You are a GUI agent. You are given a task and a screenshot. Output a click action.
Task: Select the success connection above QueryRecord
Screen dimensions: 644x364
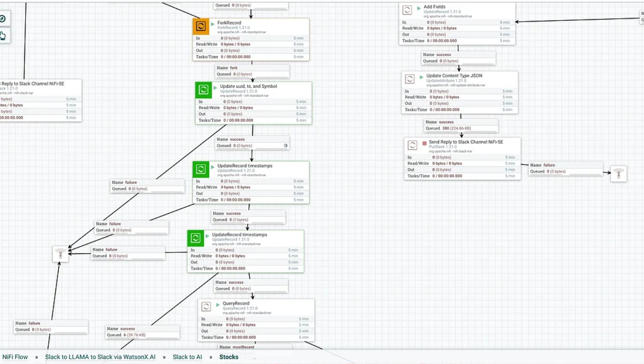[251, 285]
